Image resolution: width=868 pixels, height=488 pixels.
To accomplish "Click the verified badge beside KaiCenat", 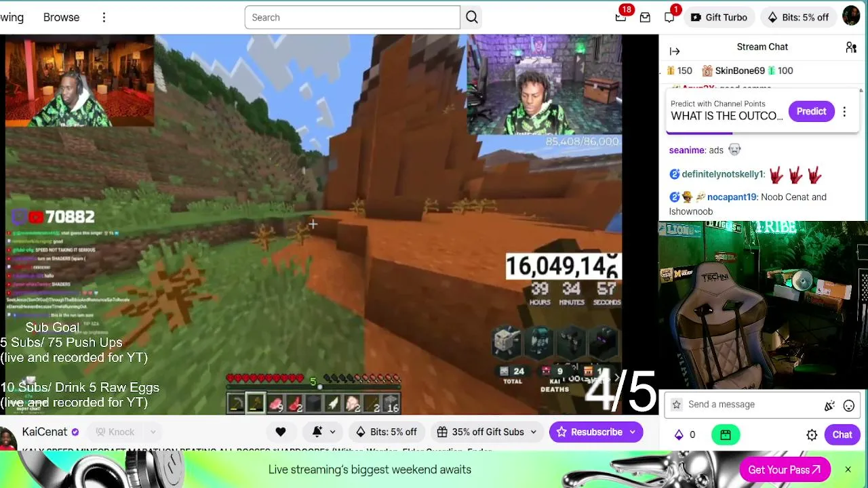I will click(x=75, y=432).
